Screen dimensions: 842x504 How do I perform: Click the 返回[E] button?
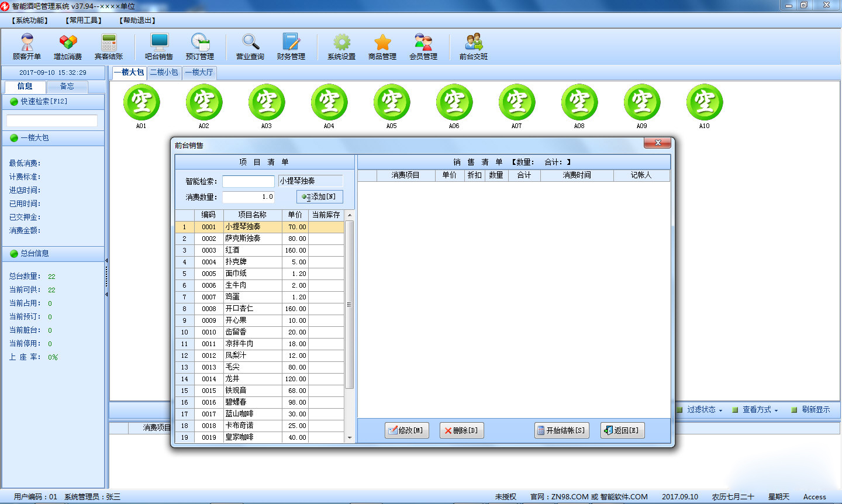[x=623, y=430]
